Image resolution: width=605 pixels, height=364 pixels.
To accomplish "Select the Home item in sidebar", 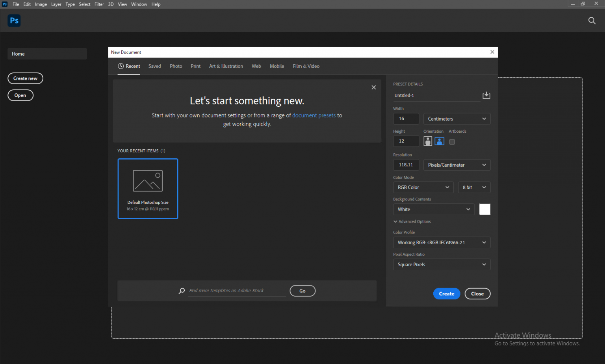I will pyautogui.click(x=47, y=54).
